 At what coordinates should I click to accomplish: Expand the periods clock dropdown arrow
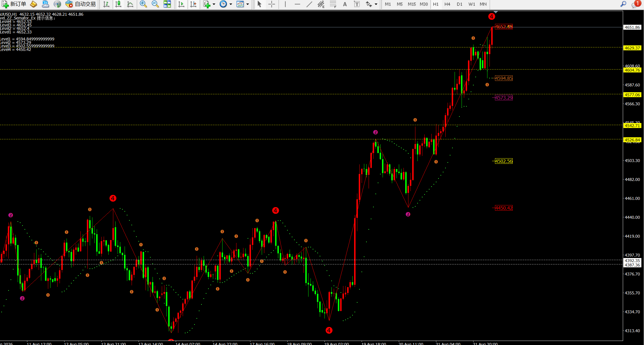pos(231,4)
